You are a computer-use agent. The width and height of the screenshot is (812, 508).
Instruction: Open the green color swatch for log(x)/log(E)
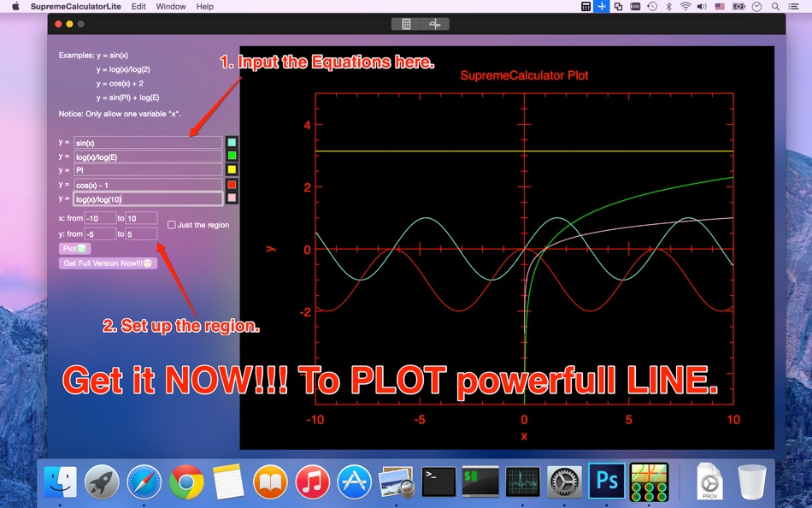coord(232,156)
